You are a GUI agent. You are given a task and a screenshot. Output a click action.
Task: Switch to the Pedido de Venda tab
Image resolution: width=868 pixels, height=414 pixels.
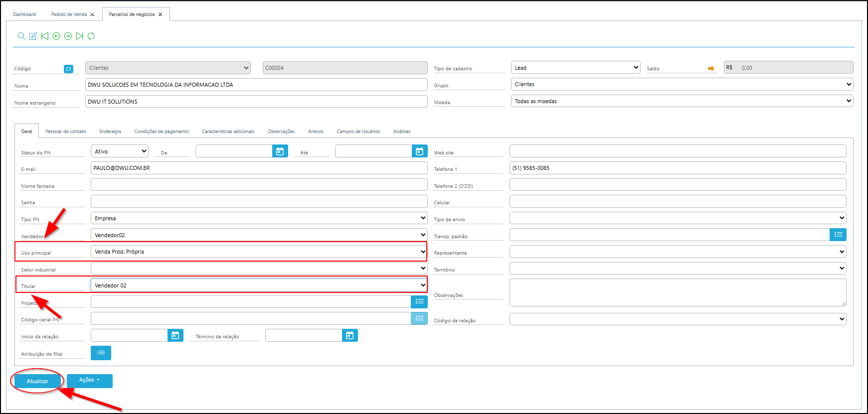tap(69, 14)
